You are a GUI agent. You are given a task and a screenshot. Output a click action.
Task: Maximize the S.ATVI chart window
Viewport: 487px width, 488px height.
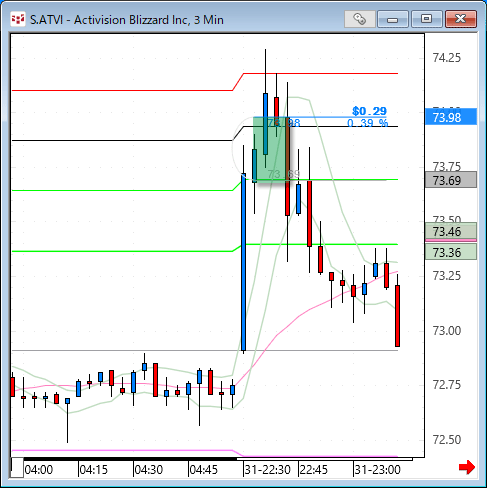click(x=426, y=19)
